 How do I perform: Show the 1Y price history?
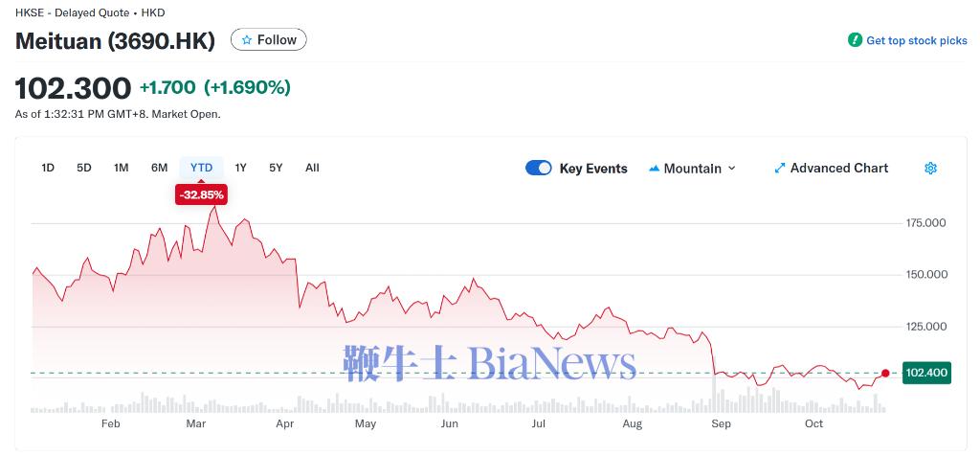tap(241, 168)
